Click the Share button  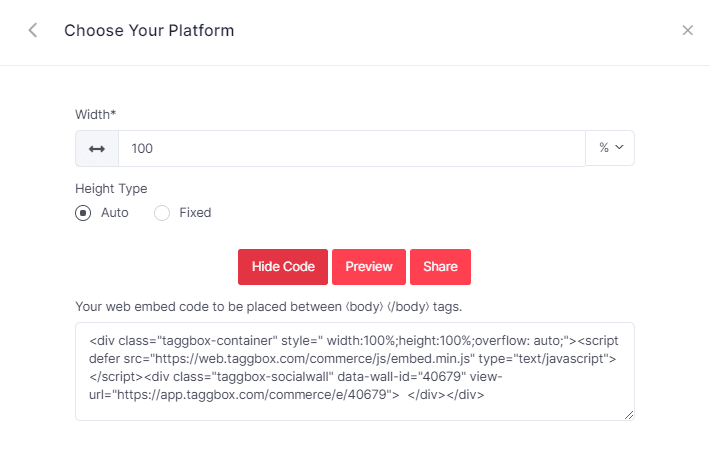440,267
